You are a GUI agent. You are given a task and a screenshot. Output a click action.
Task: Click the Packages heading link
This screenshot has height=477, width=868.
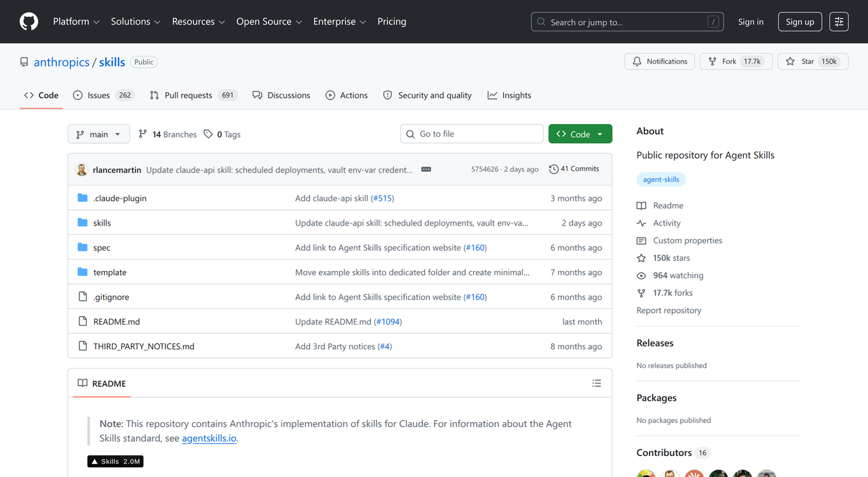656,398
